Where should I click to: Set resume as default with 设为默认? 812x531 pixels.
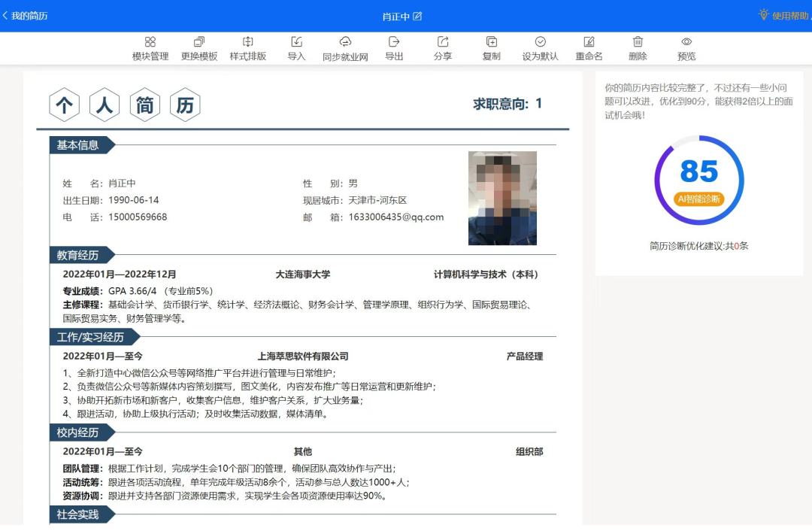(x=540, y=42)
